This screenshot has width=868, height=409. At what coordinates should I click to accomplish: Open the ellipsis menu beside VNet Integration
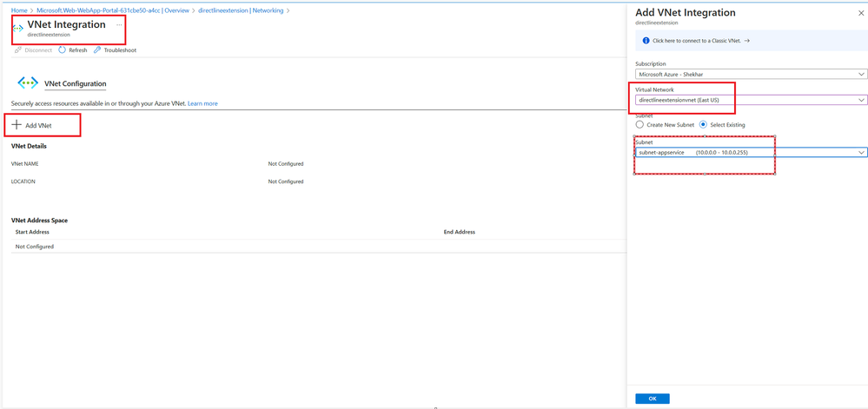click(119, 25)
